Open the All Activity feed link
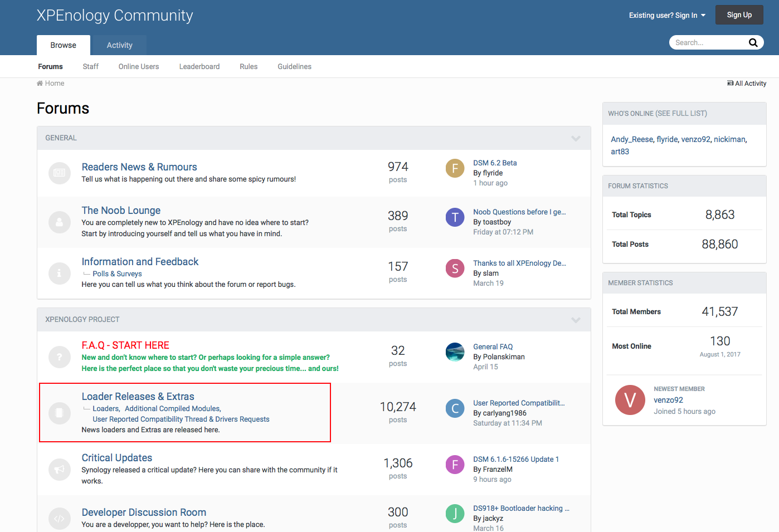The width and height of the screenshot is (779, 532). tap(747, 84)
